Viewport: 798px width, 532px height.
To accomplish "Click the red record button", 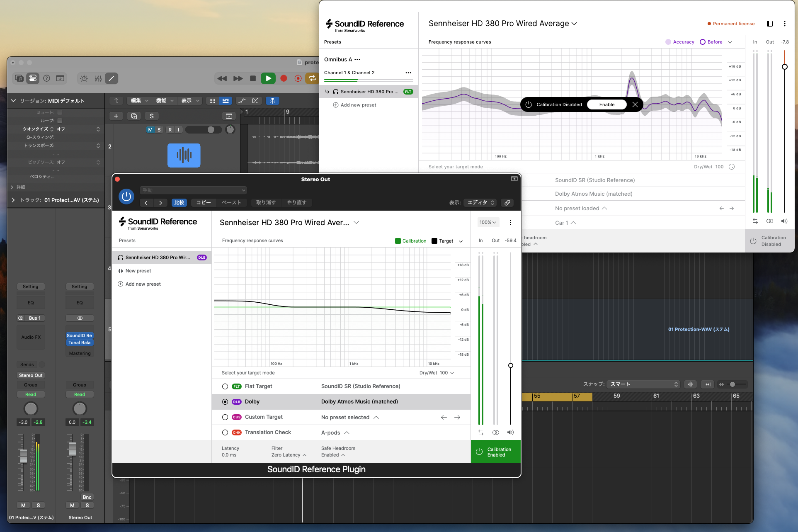I will pyautogui.click(x=284, y=78).
